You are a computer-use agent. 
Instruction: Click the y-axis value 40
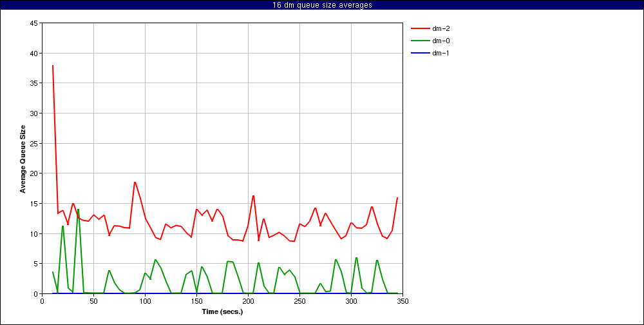34,54
